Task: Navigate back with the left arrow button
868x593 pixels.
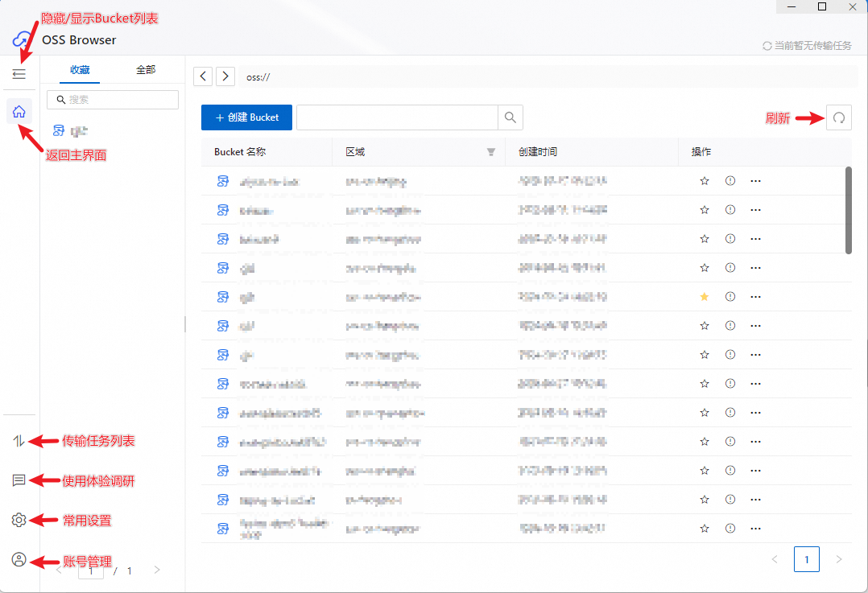Action: point(203,76)
